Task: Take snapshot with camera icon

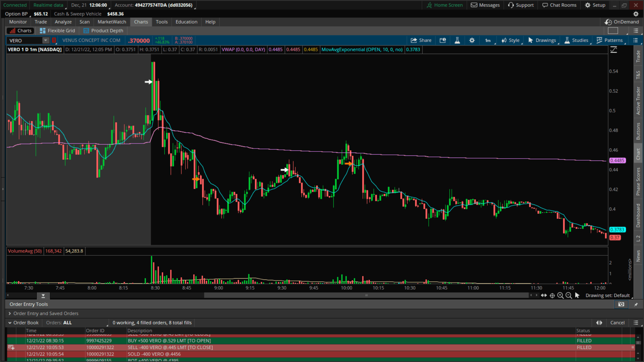Action: click(621, 304)
